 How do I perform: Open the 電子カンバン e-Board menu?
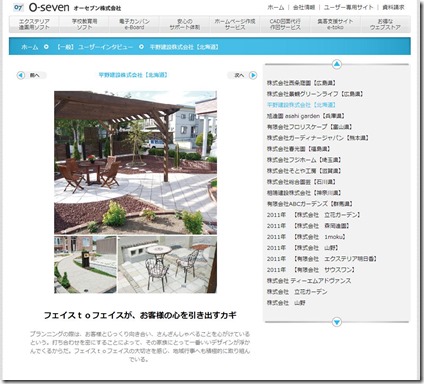pyautogui.click(x=134, y=24)
